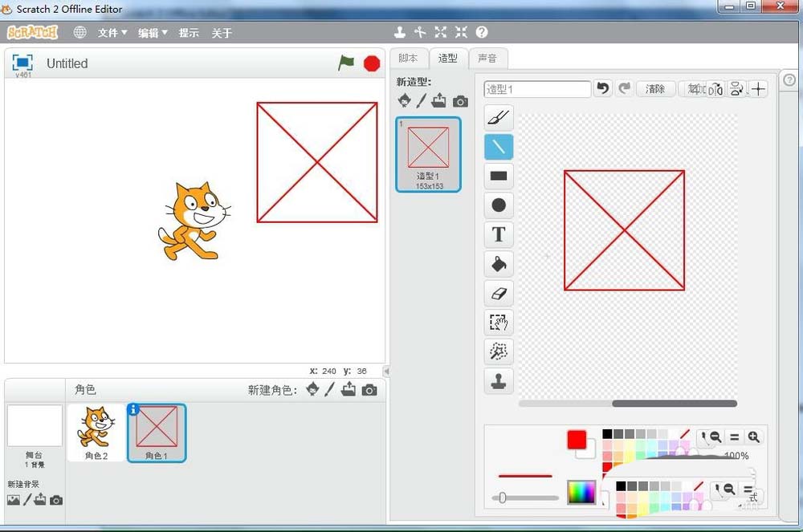Take backdrop photo from camera

click(56, 500)
